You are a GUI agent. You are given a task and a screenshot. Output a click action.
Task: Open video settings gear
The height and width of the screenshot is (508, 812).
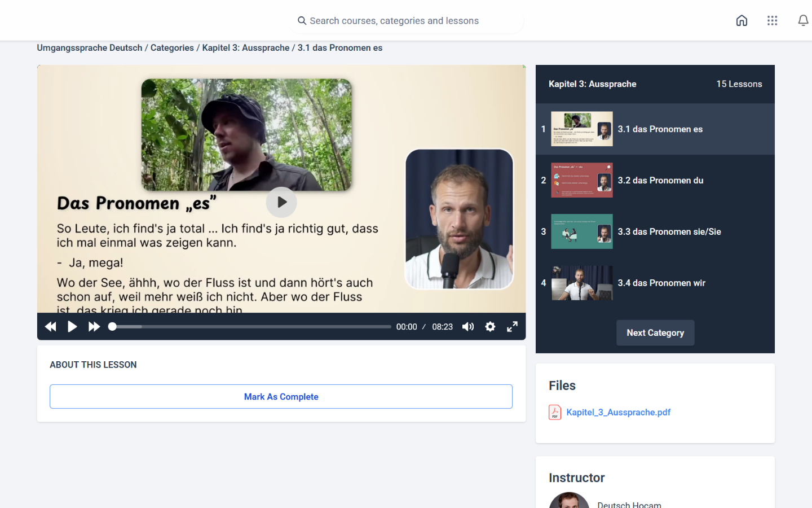coord(490,327)
